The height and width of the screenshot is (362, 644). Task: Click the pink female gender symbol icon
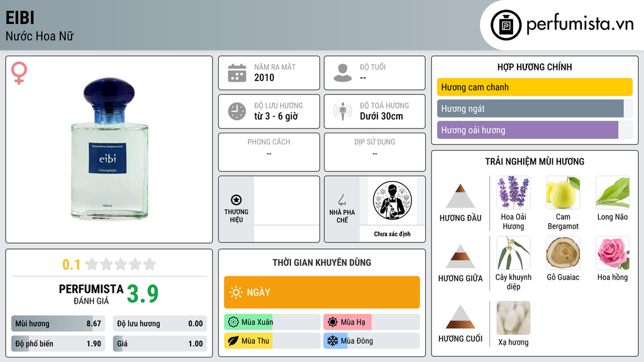point(19,73)
